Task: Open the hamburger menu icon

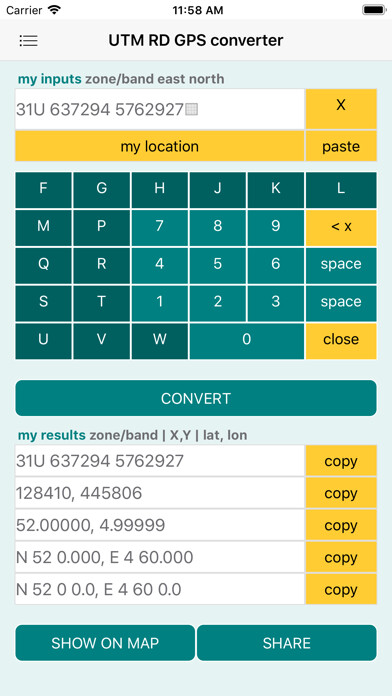Action: 28,41
